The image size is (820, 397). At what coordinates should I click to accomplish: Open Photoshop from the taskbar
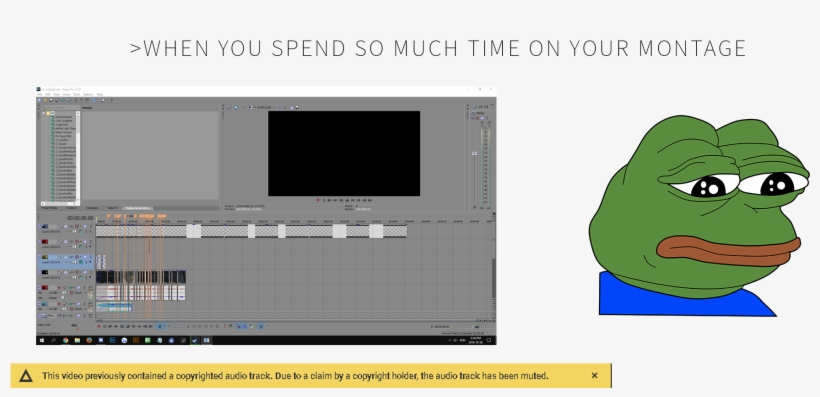click(x=112, y=341)
